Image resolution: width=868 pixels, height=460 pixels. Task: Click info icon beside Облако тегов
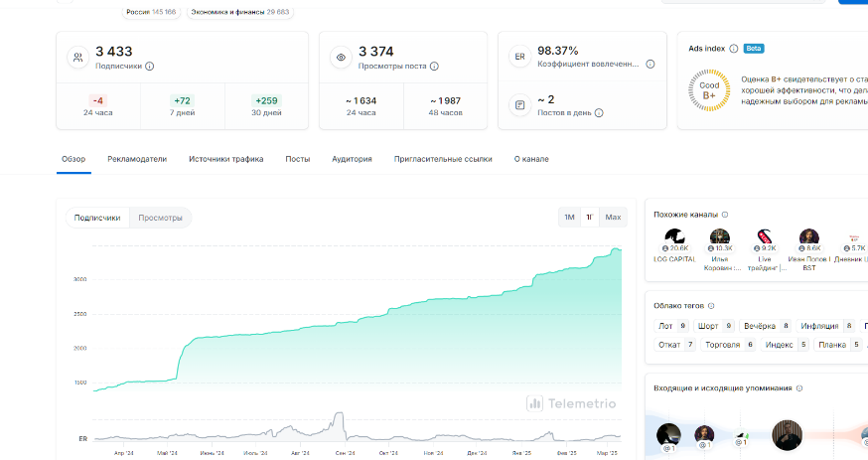pyautogui.click(x=712, y=305)
